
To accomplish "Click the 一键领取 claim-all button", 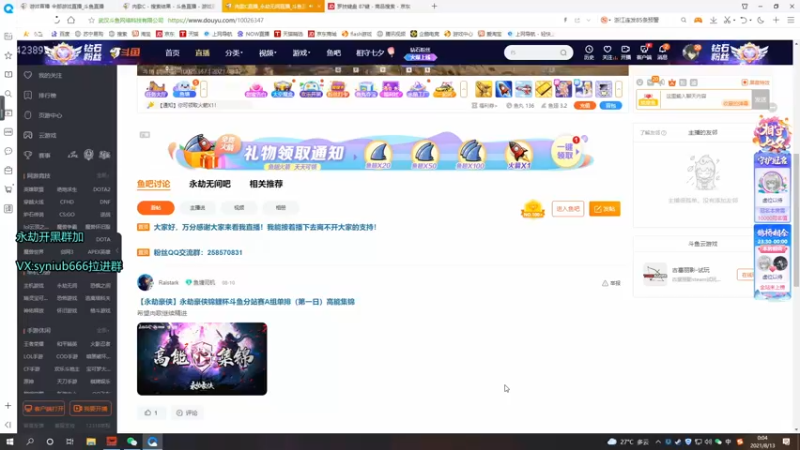I will pos(566,152).
